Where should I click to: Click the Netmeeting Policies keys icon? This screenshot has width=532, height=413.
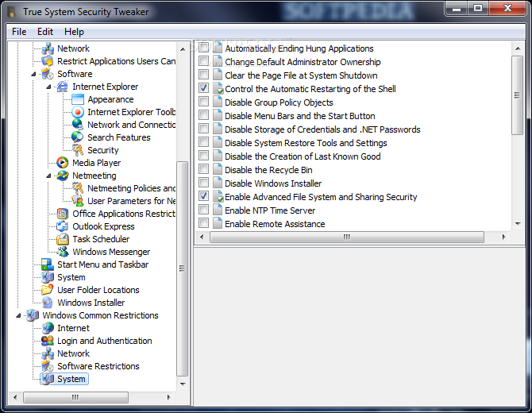click(x=78, y=188)
